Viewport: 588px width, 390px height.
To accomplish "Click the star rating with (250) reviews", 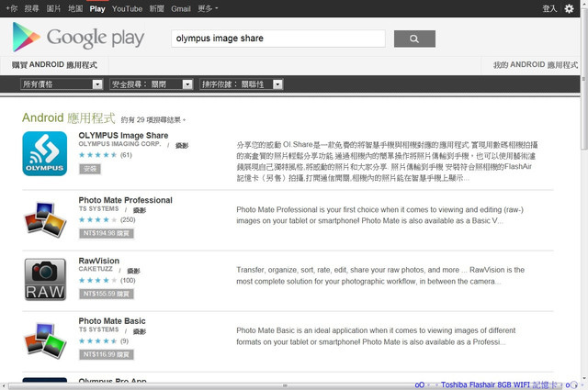I will point(107,220).
